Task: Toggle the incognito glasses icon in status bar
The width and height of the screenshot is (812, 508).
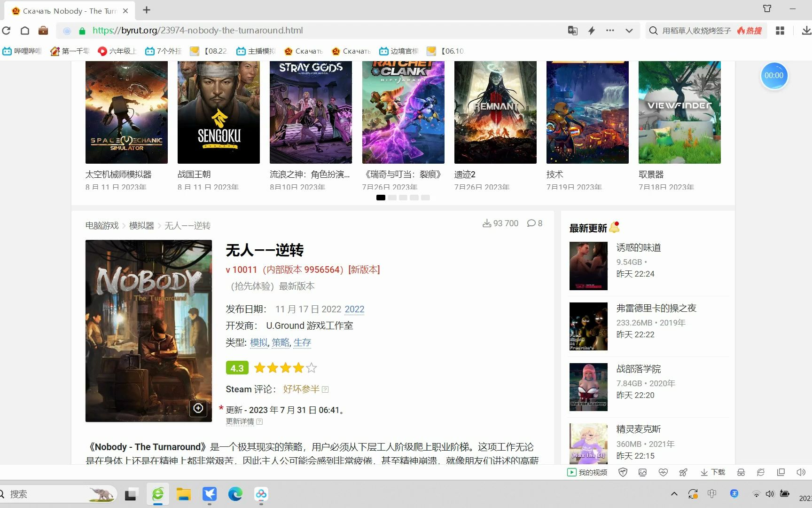Action: [741, 472]
